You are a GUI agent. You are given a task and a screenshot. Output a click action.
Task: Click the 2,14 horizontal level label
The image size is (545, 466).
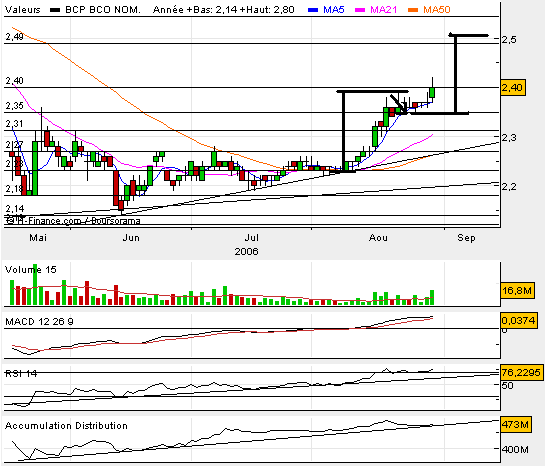tap(15, 209)
